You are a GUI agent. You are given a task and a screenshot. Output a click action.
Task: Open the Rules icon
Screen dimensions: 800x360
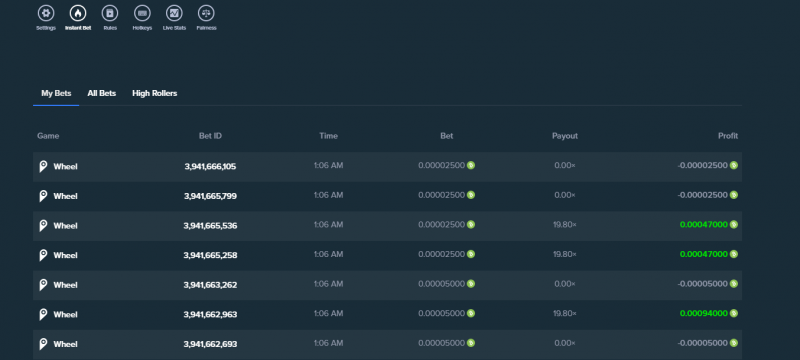tap(110, 13)
